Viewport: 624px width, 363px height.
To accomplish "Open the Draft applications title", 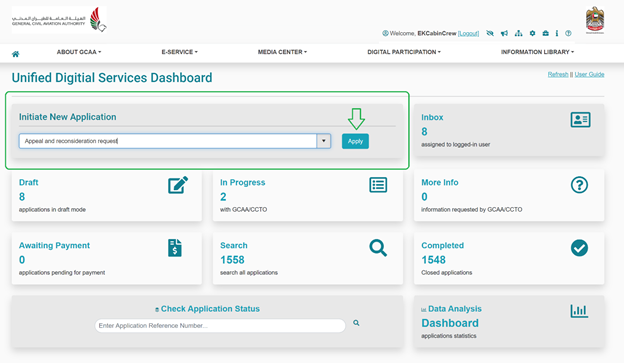I will coord(29,182).
